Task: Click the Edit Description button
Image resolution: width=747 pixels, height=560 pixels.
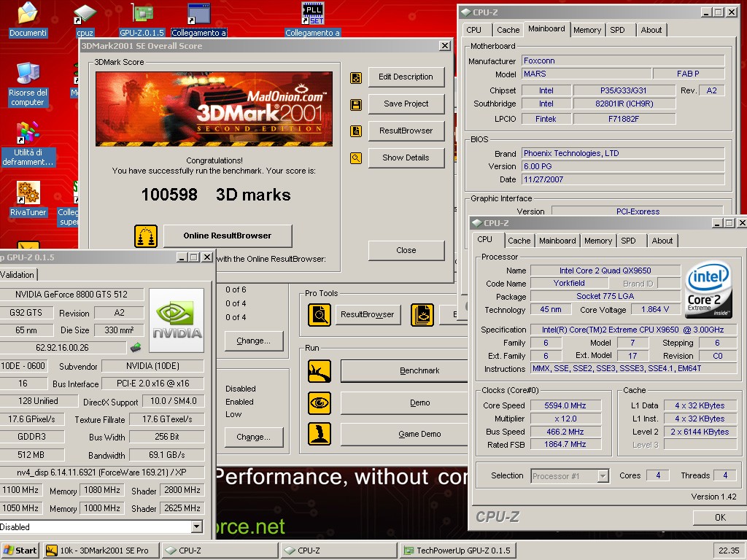Action: pyautogui.click(x=406, y=77)
